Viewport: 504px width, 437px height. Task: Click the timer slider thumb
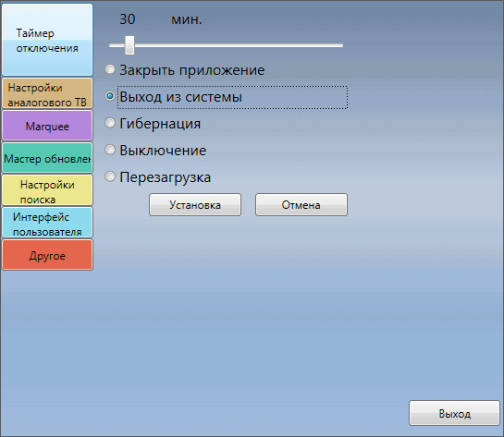point(129,45)
